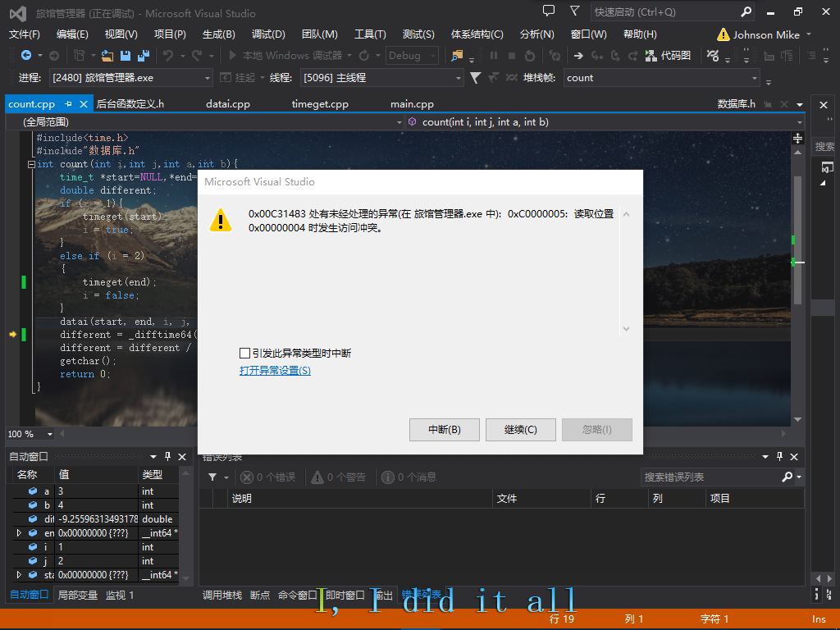
Task: Close the count.cpp tab
Action: pyautogui.click(x=84, y=104)
